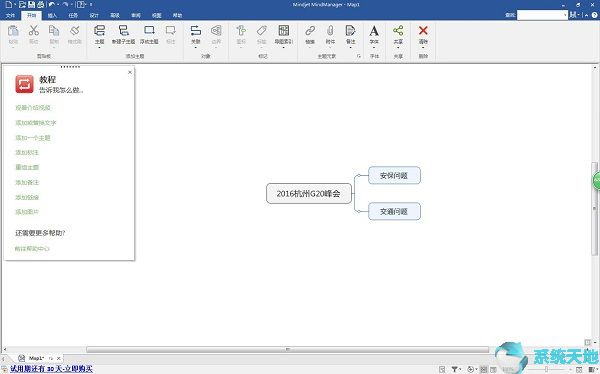This screenshot has height=374, width=600.
Task: Adjust the zoom slider in status bar
Action: 546,369
